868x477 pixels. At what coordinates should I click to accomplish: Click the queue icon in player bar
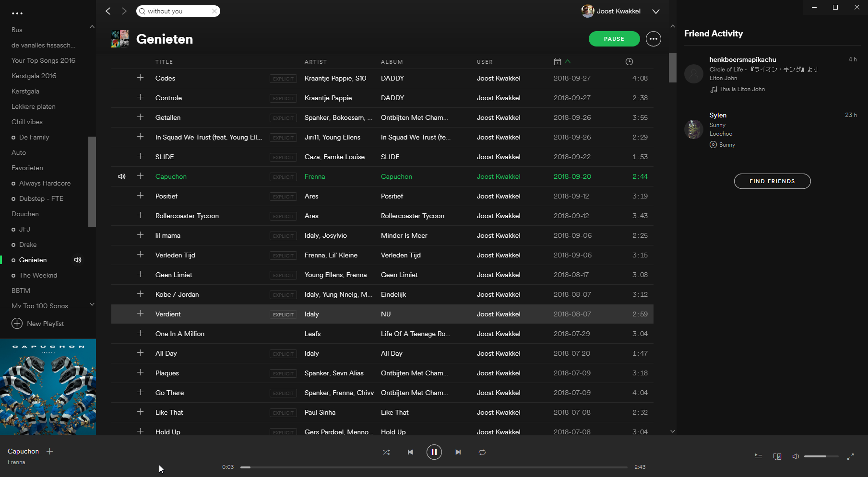pyautogui.click(x=758, y=456)
